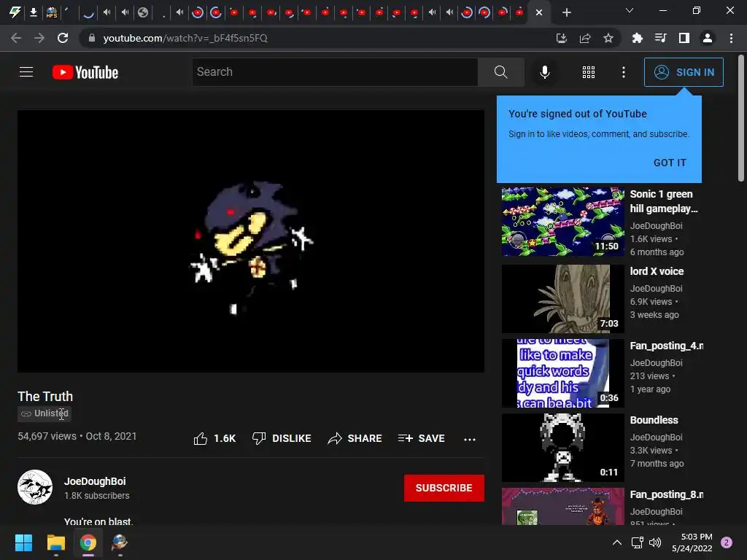Reload the current page
The image size is (747, 560).
click(x=63, y=38)
